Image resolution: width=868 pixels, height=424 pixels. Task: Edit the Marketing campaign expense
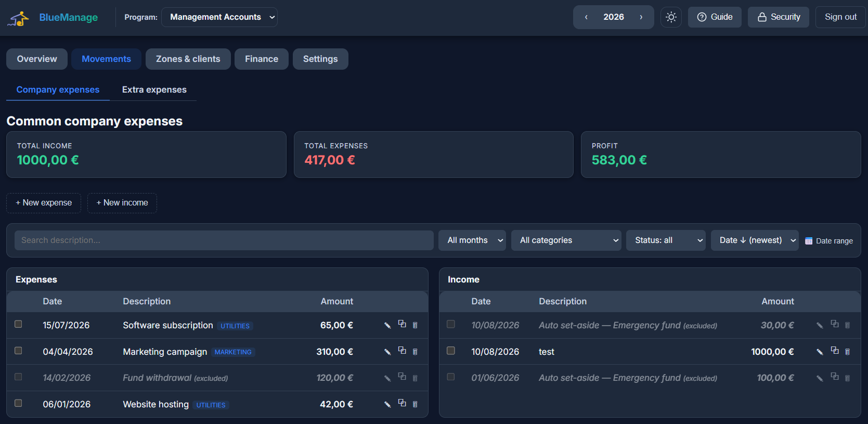(x=387, y=352)
